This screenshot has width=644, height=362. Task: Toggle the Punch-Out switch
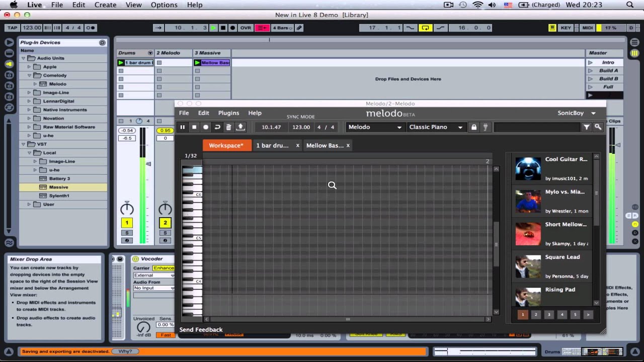tap(440, 28)
